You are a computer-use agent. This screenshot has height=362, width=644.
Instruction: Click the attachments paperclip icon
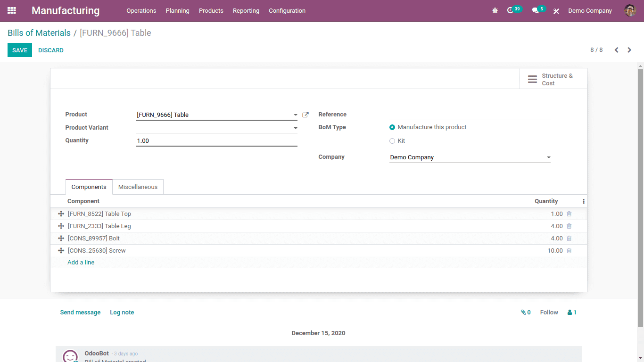click(526, 313)
